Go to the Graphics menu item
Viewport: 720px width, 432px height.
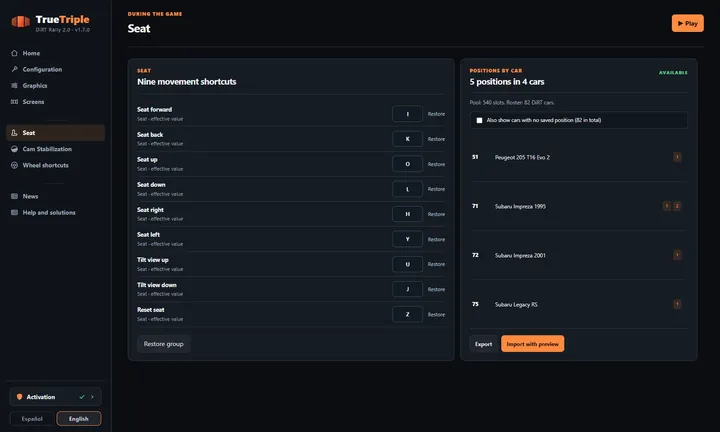point(55,85)
